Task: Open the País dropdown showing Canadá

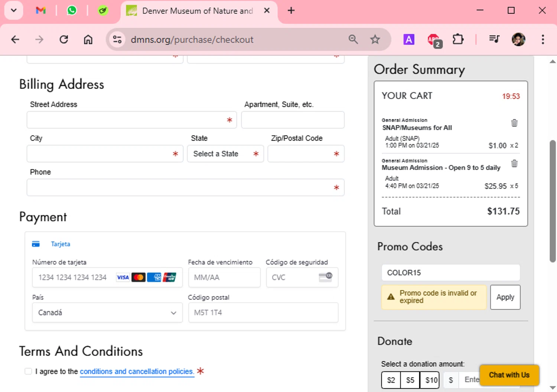Action: (x=107, y=313)
